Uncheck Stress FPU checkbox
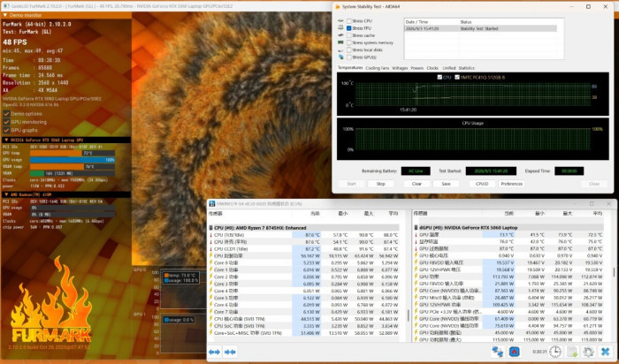The height and width of the screenshot is (364, 619). tap(349, 28)
